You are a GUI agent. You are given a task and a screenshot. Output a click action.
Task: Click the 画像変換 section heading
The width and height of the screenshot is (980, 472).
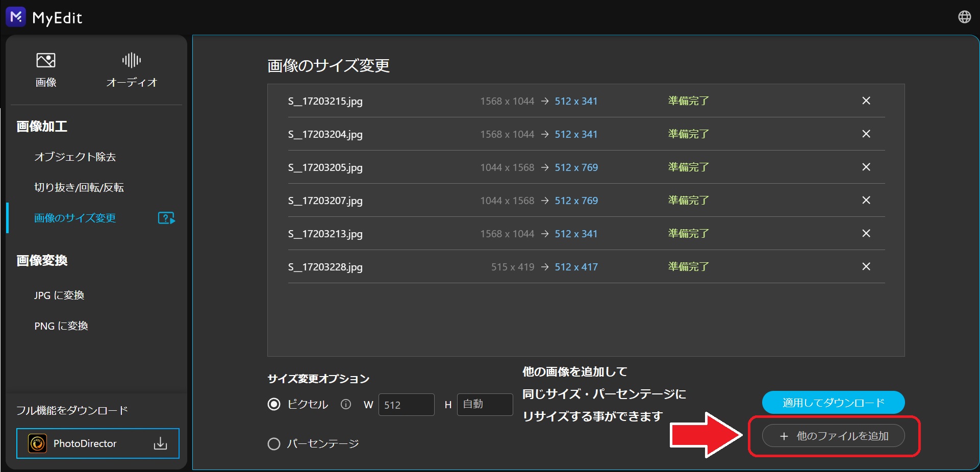point(42,260)
